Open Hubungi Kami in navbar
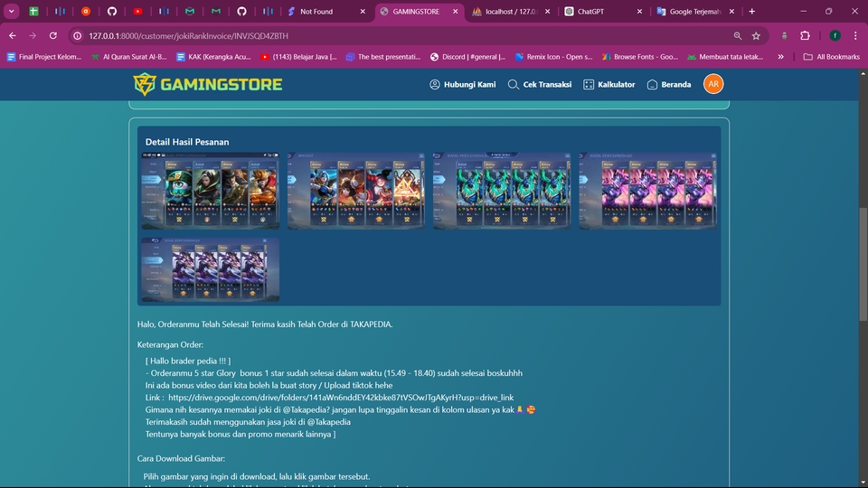 (463, 84)
